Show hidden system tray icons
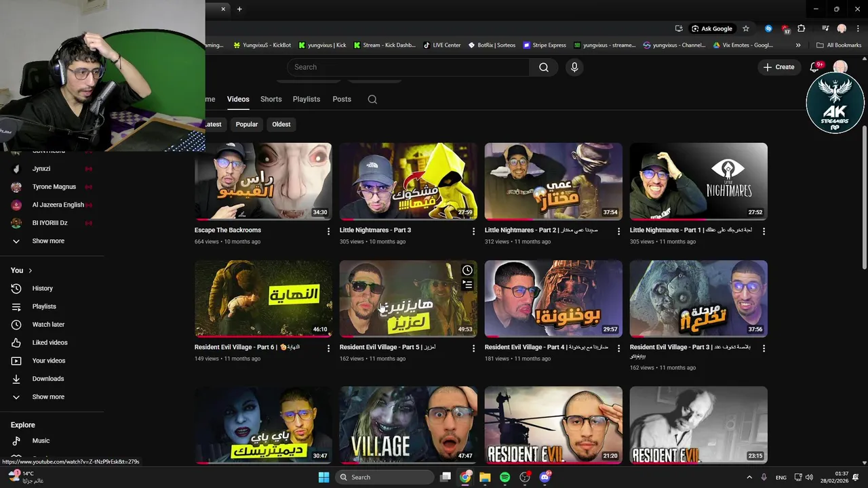The image size is (868, 488). [x=749, y=477]
